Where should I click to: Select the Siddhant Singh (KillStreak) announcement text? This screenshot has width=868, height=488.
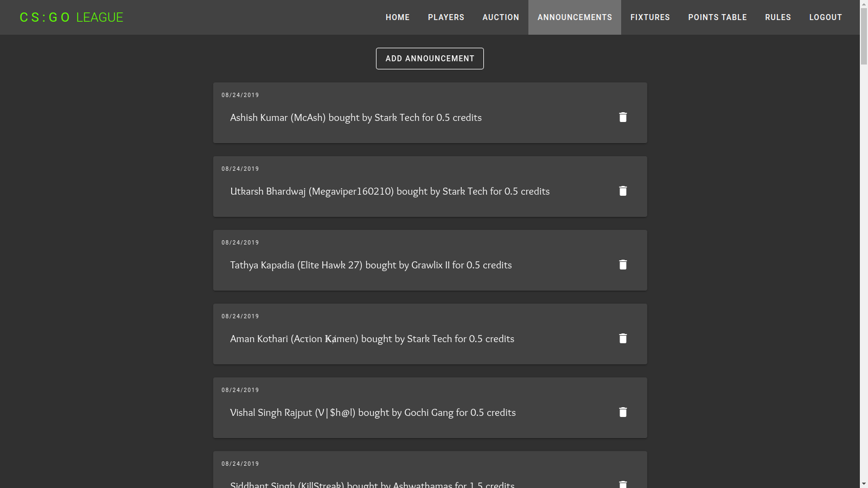372,484
